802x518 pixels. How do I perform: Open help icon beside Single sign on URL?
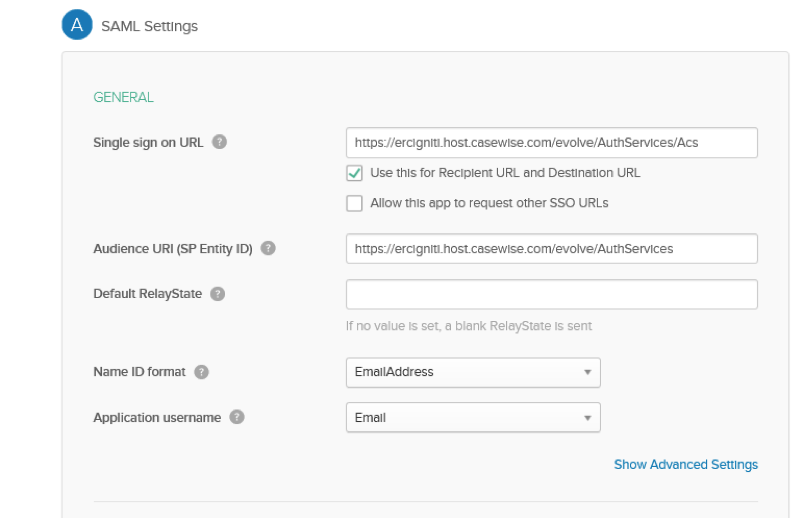pyautogui.click(x=220, y=142)
